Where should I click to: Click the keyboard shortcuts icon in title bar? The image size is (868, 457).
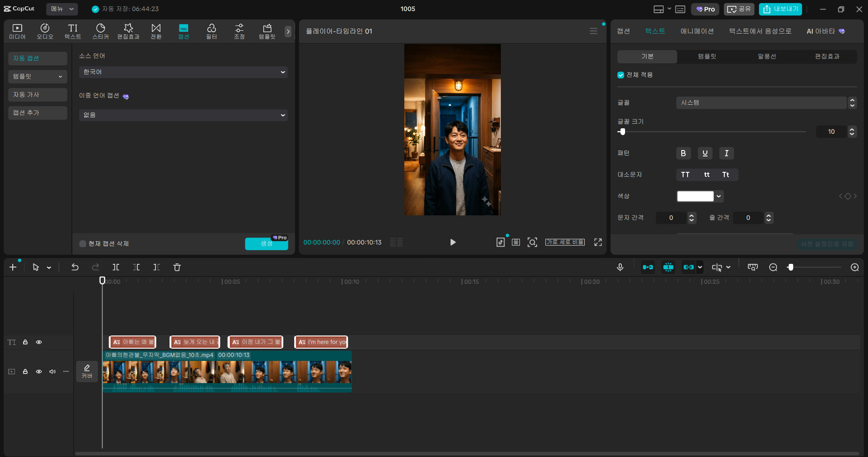point(680,9)
